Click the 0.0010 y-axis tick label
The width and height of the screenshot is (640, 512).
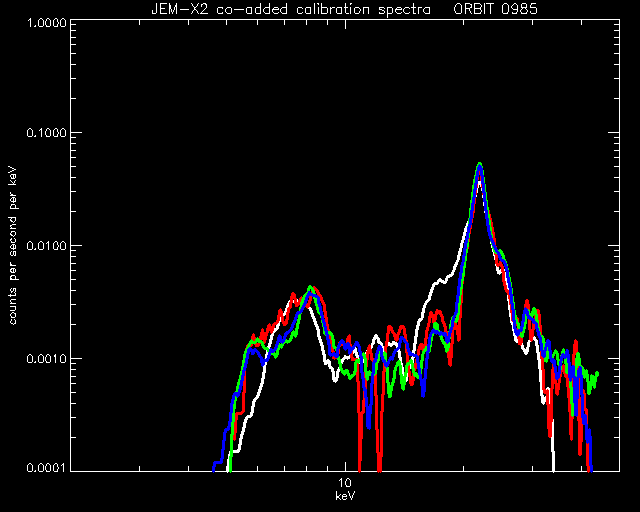click(x=46, y=359)
